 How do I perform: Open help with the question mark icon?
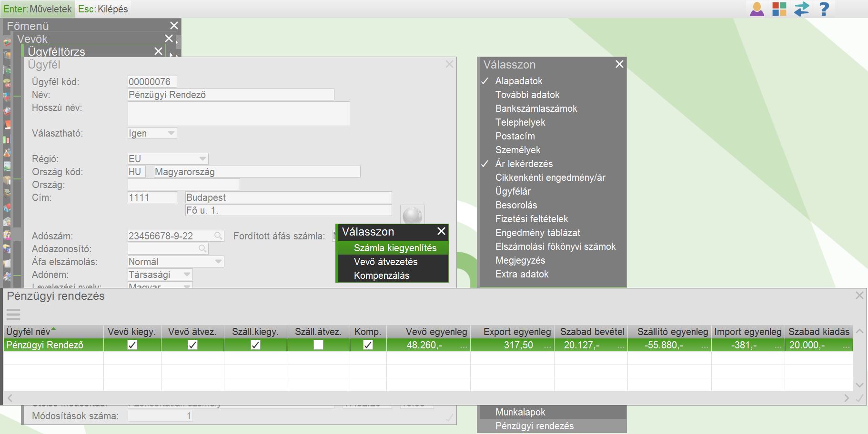tap(824, 9)
